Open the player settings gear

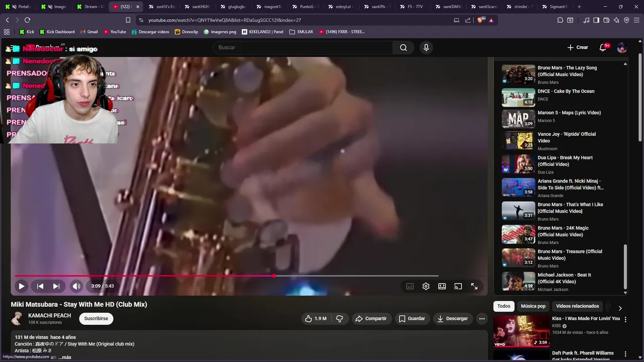[426, 286]
